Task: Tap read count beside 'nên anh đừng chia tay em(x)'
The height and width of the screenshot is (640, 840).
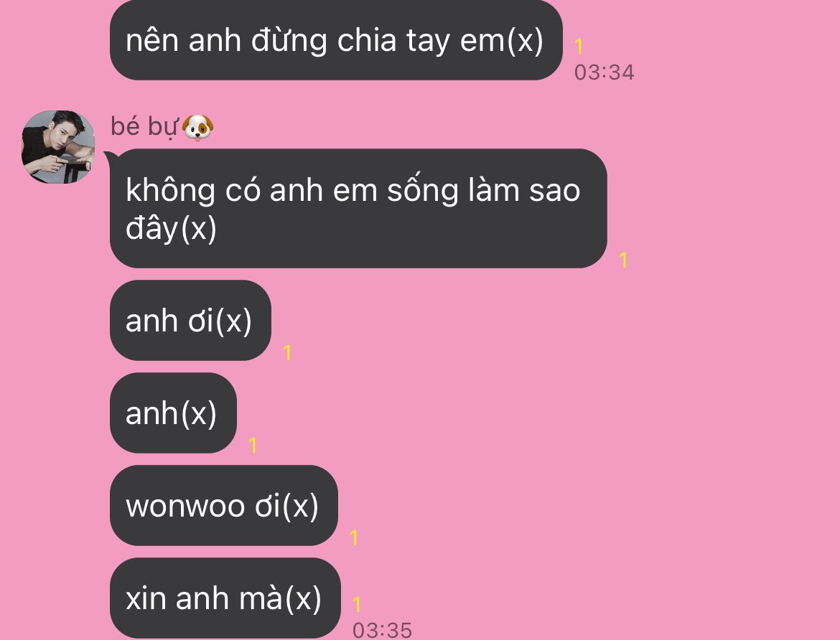Action: coord(579,46)
